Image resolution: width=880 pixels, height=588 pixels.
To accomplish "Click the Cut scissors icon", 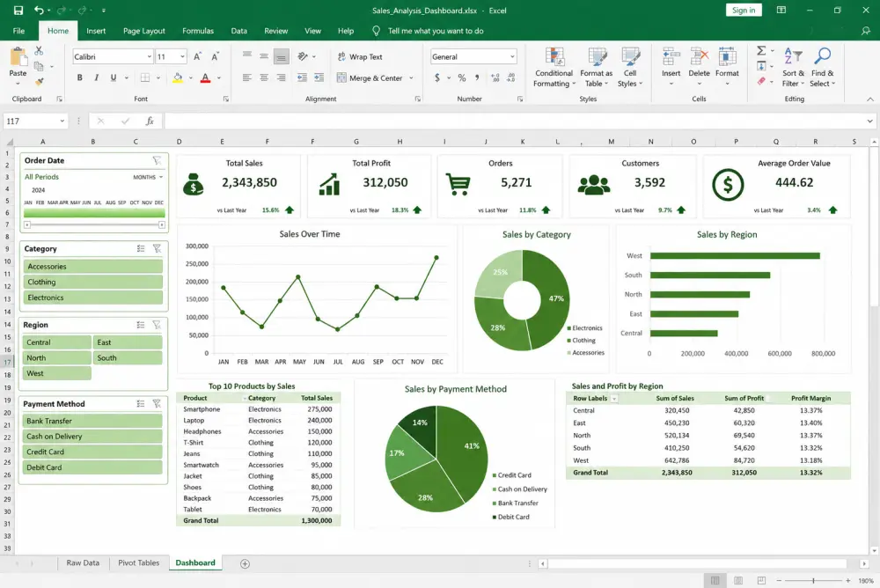I will click(x=39, y=51).
